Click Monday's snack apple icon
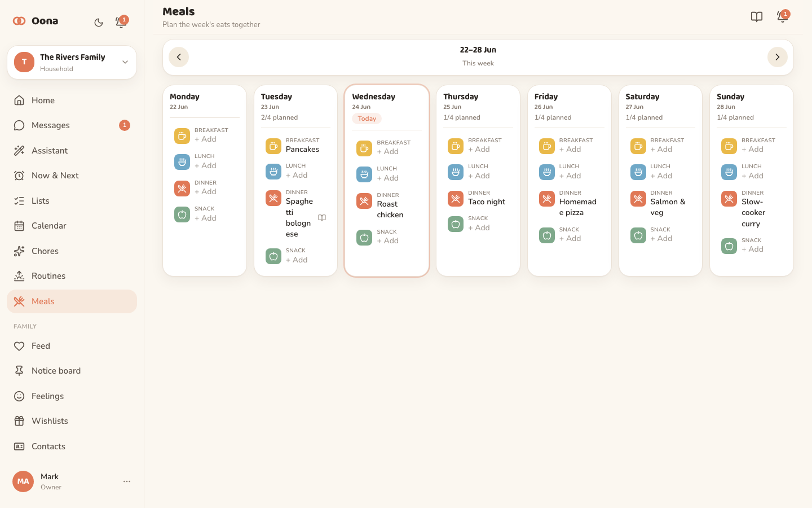Image resolution: width=812 pixels, height=508 pixels. (x=182, y=214)
